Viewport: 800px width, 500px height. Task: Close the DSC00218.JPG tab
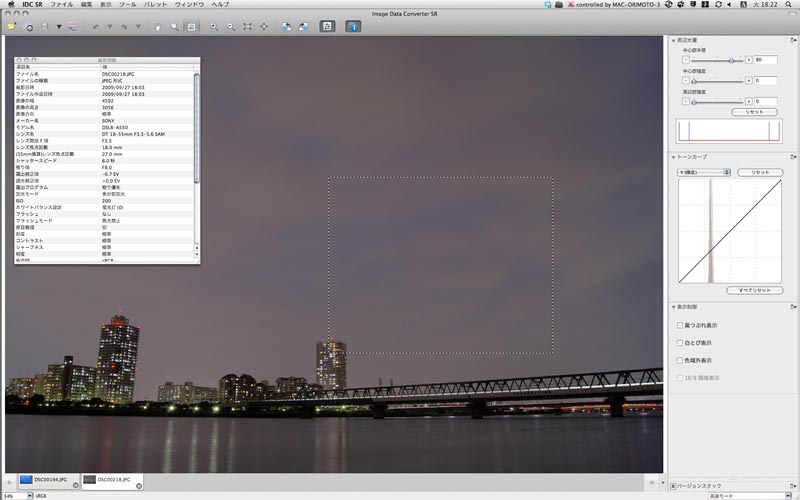click(x=139, y=486)
